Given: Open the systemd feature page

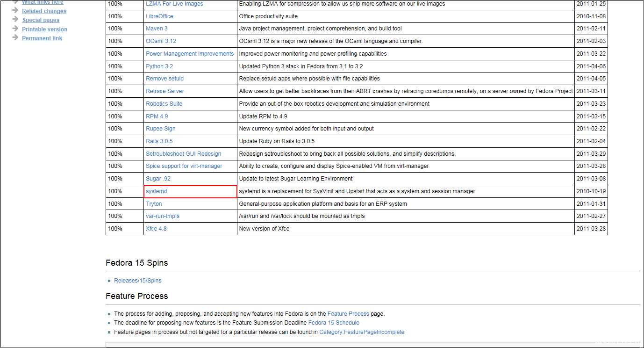Looking at the screenshot, I should point(156,191).
